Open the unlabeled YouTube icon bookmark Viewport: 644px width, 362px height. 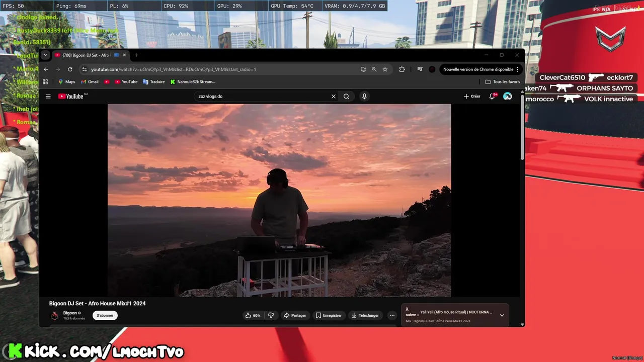tap(107, 81)
